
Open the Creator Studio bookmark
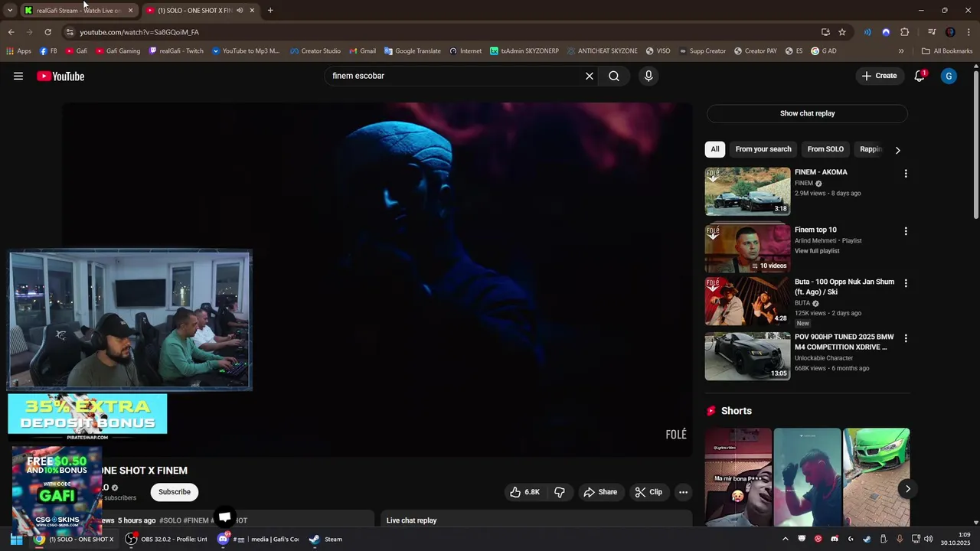point(315,51)
